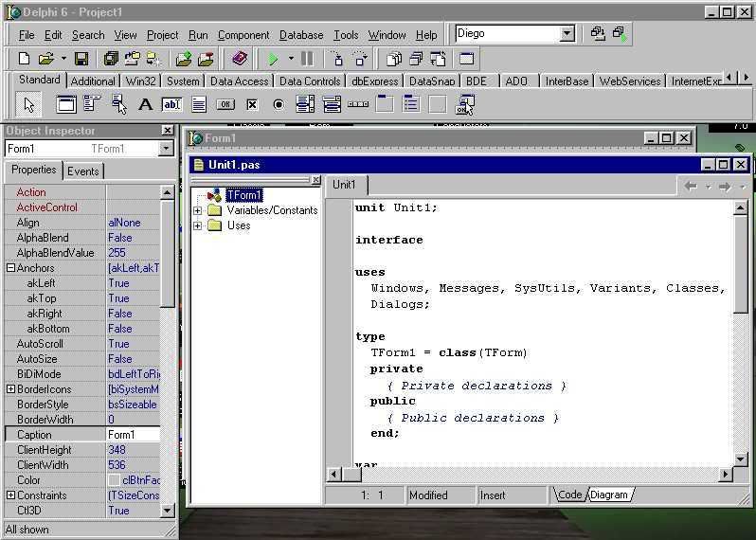Click the Caption value field Form1

(x=133, y=435)
